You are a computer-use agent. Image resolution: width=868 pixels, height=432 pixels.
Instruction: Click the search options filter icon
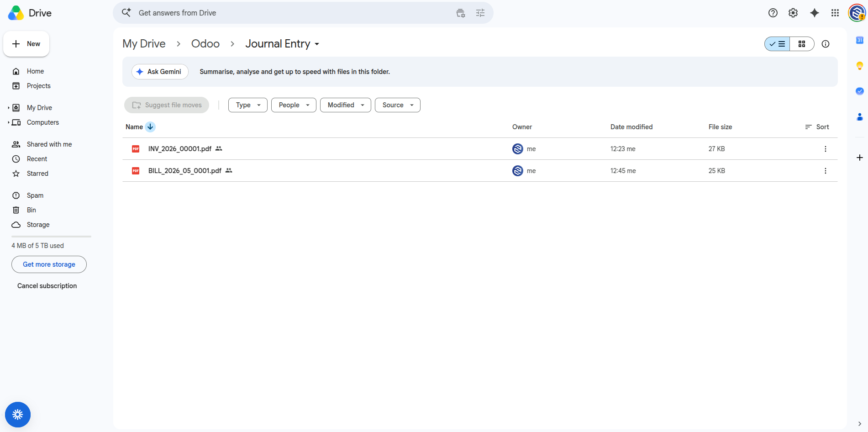click(480, 13)
